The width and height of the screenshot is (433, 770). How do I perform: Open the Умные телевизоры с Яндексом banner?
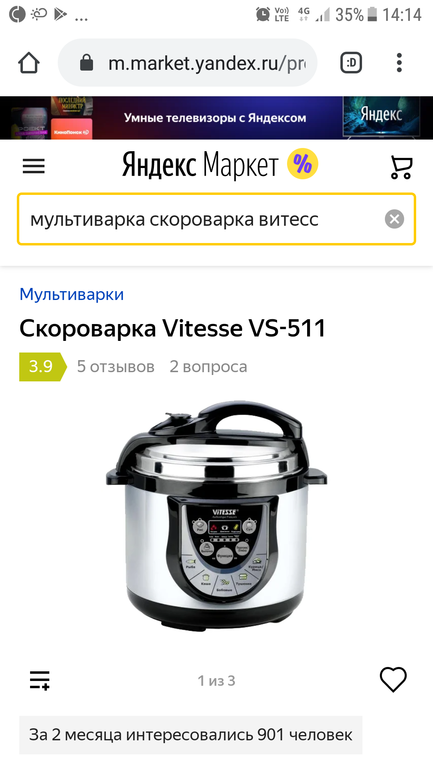click(x=216, y=118)
